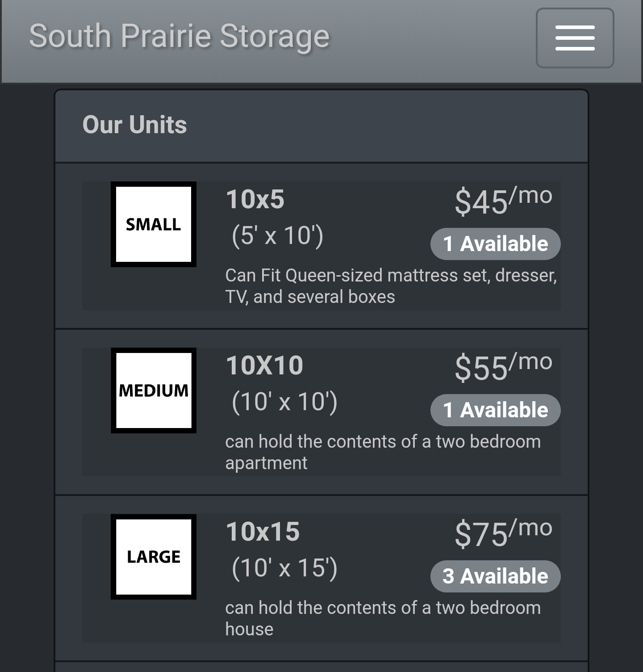Click the Queen-sized mattress description text

click(391, 286)
